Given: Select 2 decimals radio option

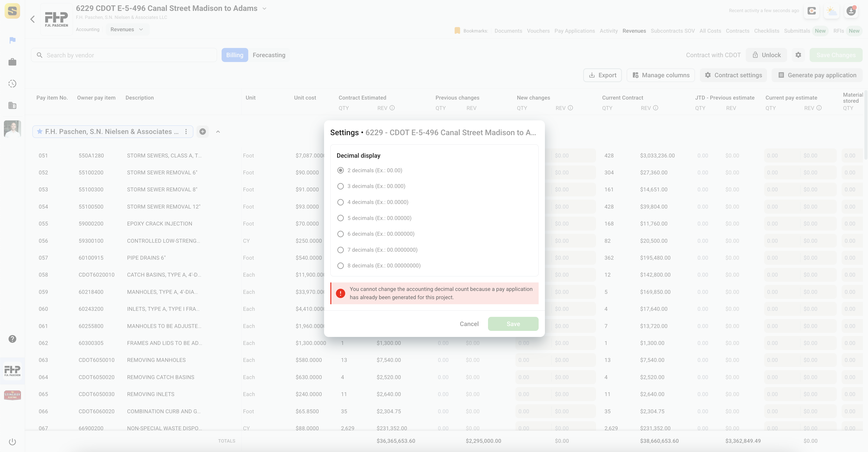Looking at the screenshot, I should pos(341,170).
